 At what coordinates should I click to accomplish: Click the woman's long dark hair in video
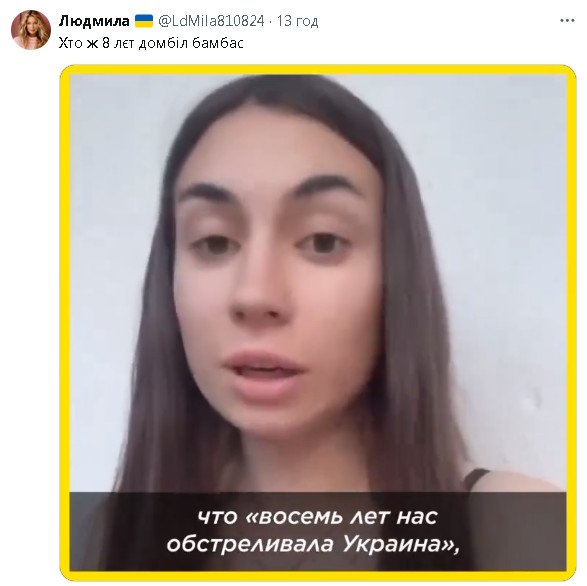[416, 337]
